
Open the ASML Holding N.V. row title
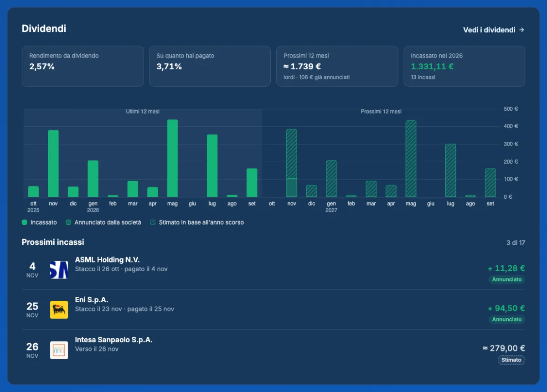pos(107,260)
